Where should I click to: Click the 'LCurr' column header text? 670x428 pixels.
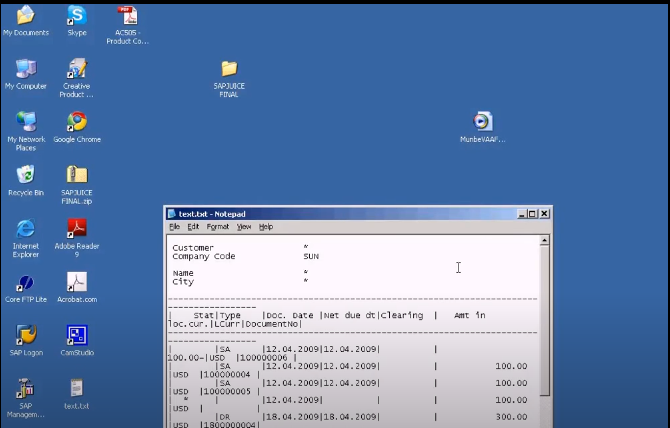coord(228,324)
